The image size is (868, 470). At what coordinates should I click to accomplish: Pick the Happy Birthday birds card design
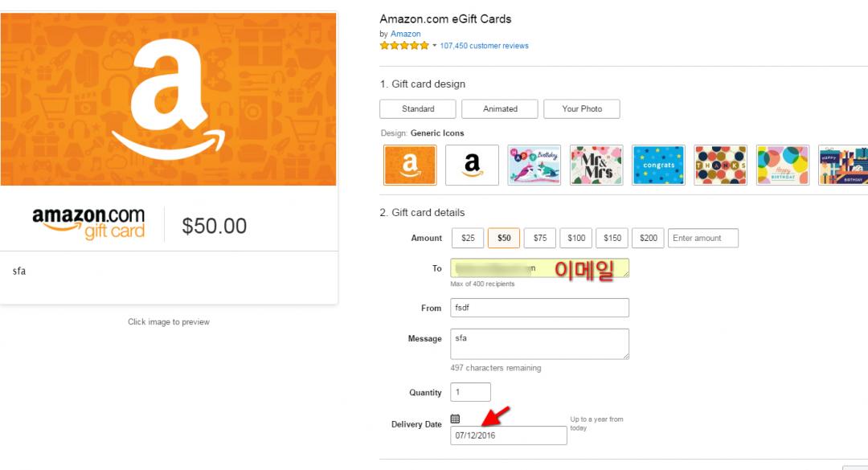click(534, 165)
